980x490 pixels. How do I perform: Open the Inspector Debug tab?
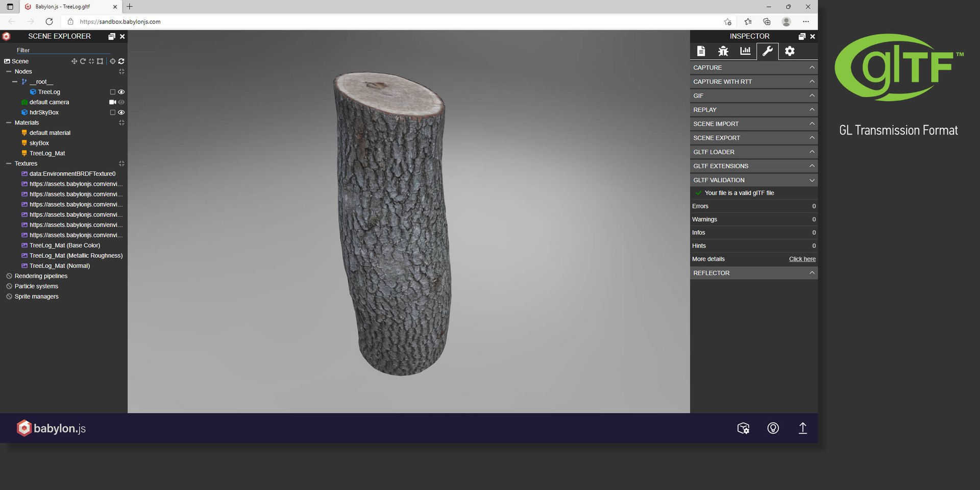click(723, 51)
